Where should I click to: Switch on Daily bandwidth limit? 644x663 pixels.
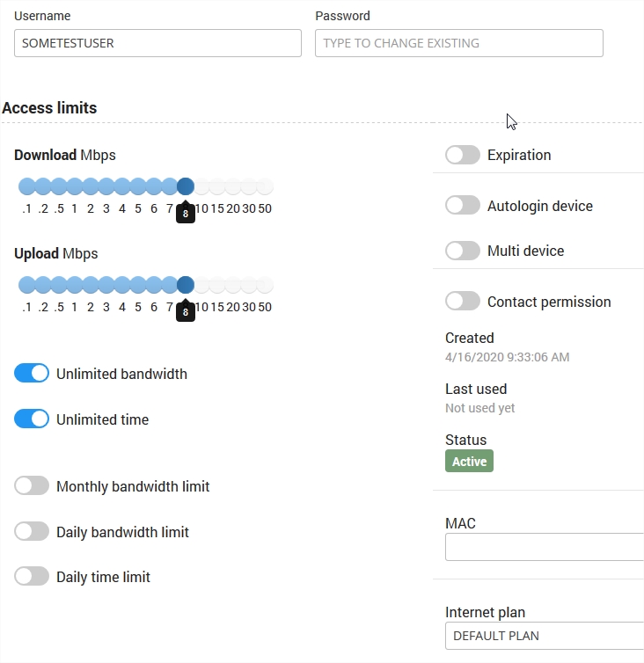[x=32, y=532]
